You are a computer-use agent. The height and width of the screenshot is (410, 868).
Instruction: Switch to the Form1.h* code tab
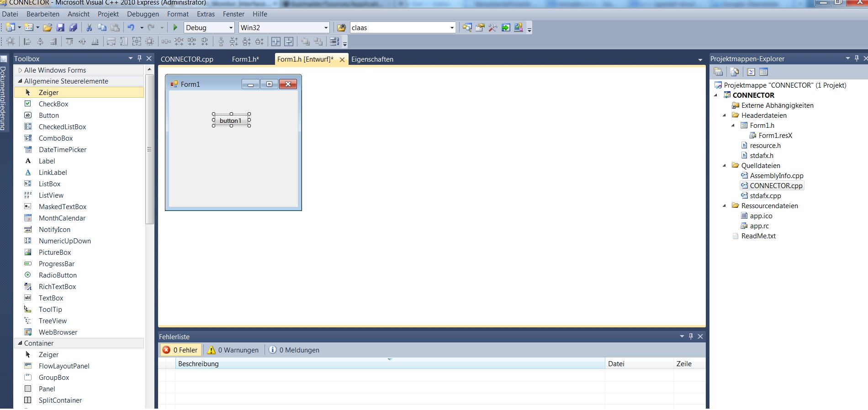(x=245, y=59)
